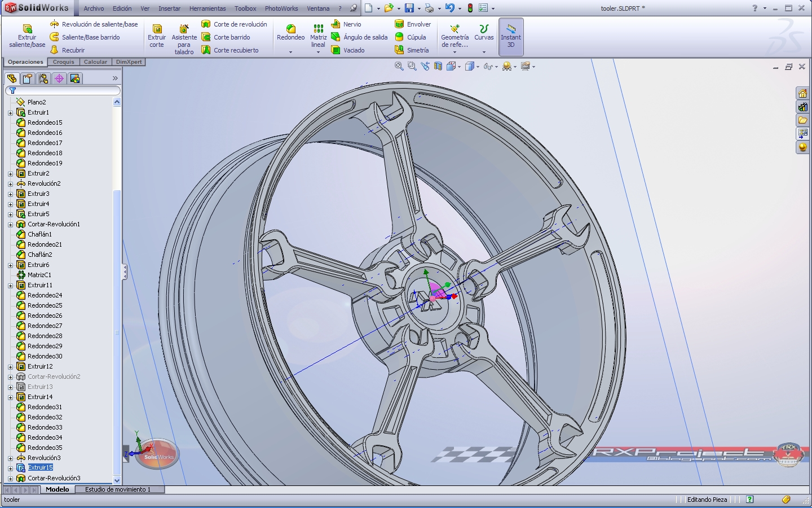Click the feature tree filter field
812x508 pixels.
pyautogui.click(x=63, y=90)
